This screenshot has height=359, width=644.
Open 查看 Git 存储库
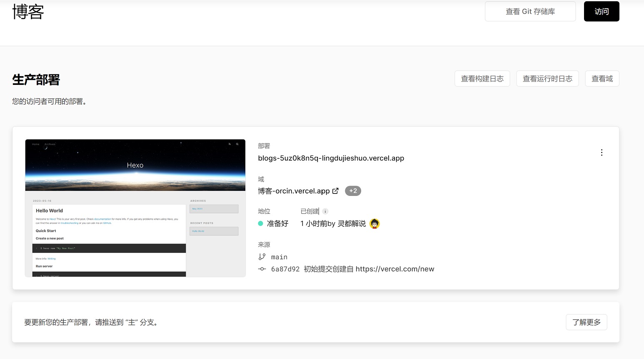(530, 11)
